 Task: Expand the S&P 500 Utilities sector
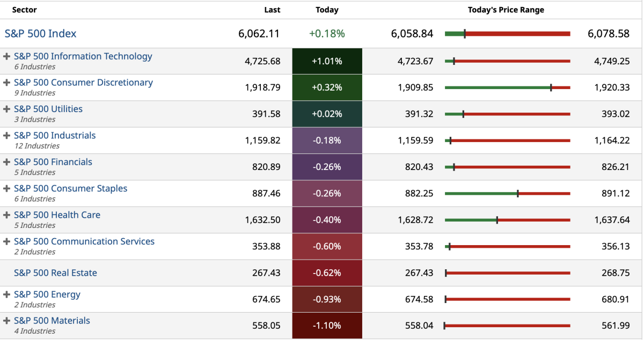click(x=7, y=109)
